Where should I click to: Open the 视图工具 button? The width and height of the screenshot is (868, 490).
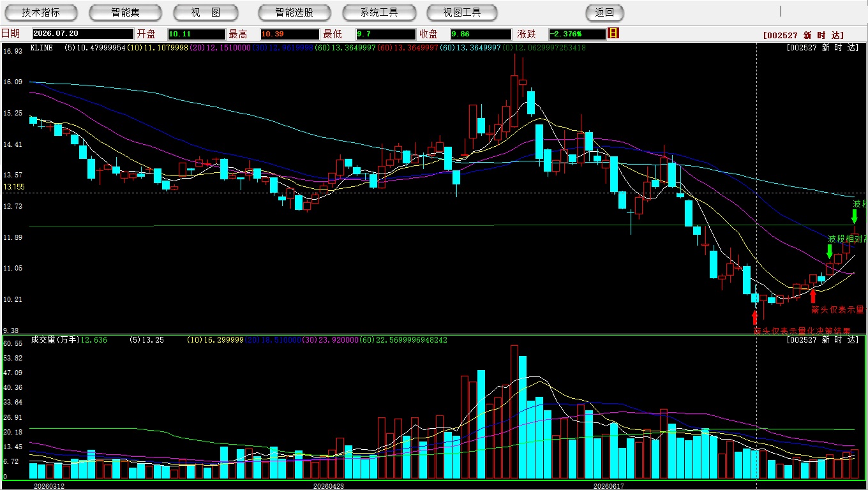pos(462,12)
